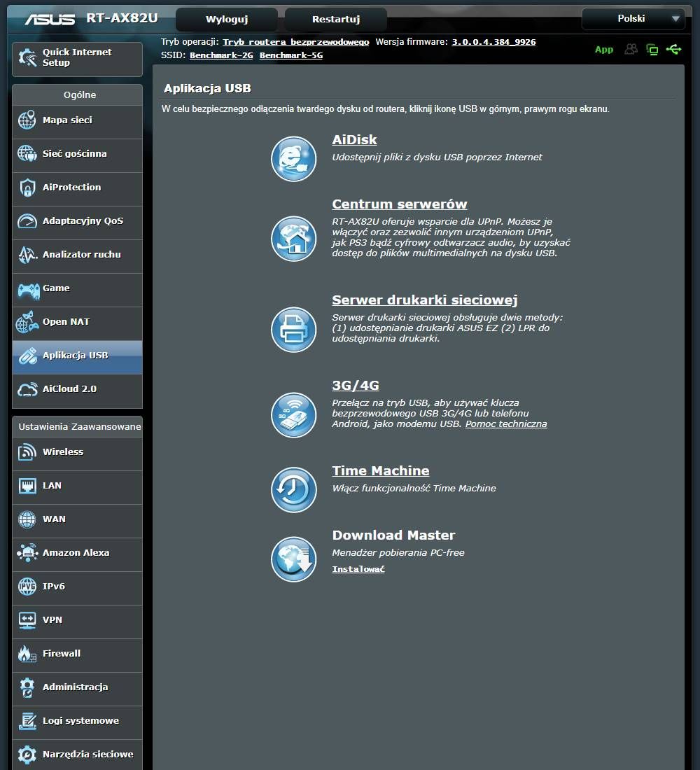700x770 pixels.
Task: Click the Benchmark-2G SSID link
Action: click(x=221, y=55)
